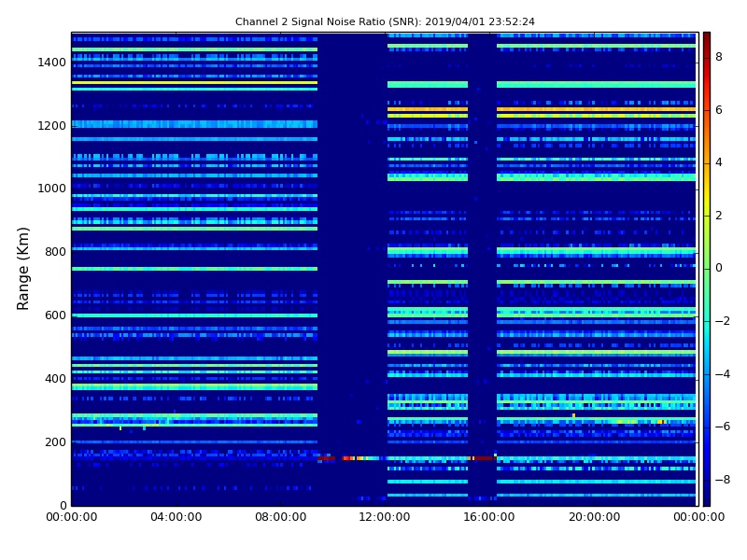Click the y-axis tick label '200'
Screen dimensions: 747x560
55,442
